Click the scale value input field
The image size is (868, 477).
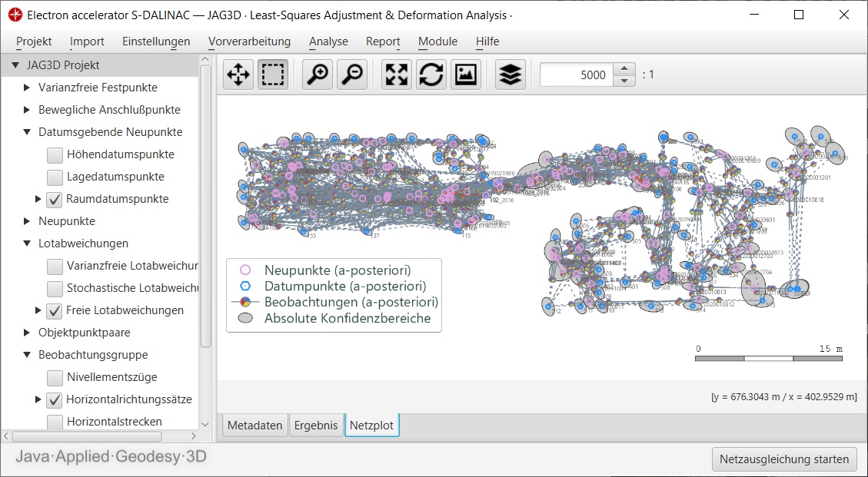(577, 75)
